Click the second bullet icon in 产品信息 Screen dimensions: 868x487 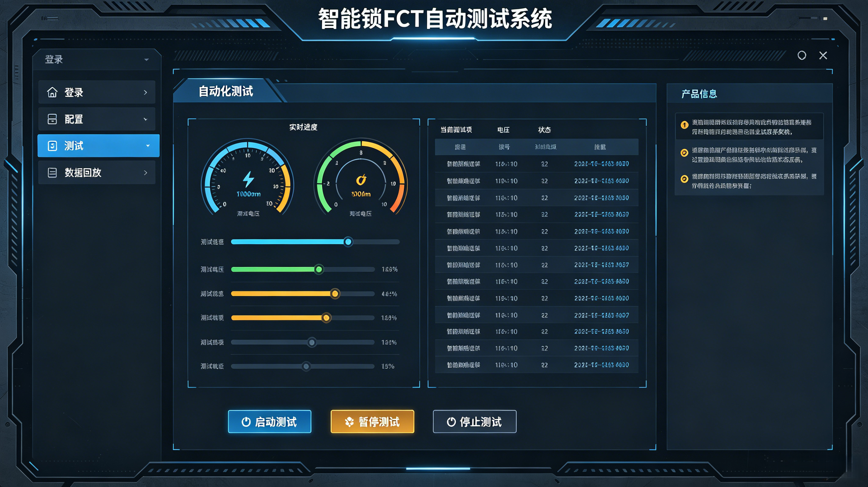[x=684, y=153]
